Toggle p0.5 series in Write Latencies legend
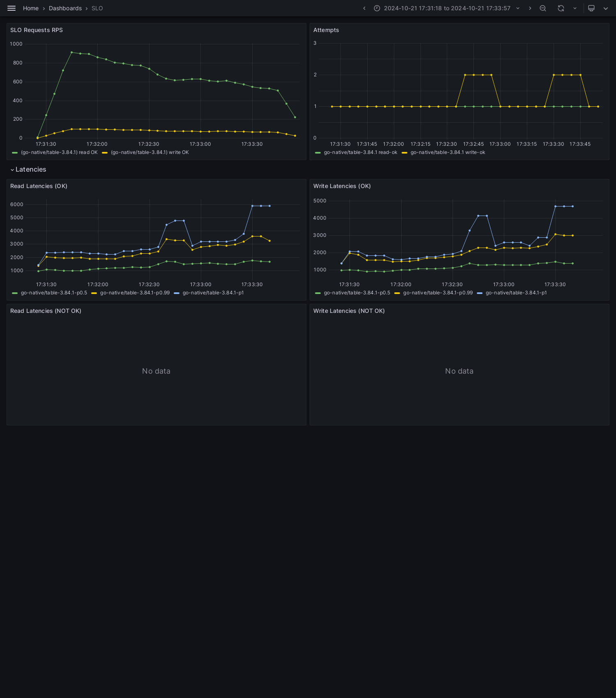The width and height of the screenshot is (616, 698). coord(357,293)
